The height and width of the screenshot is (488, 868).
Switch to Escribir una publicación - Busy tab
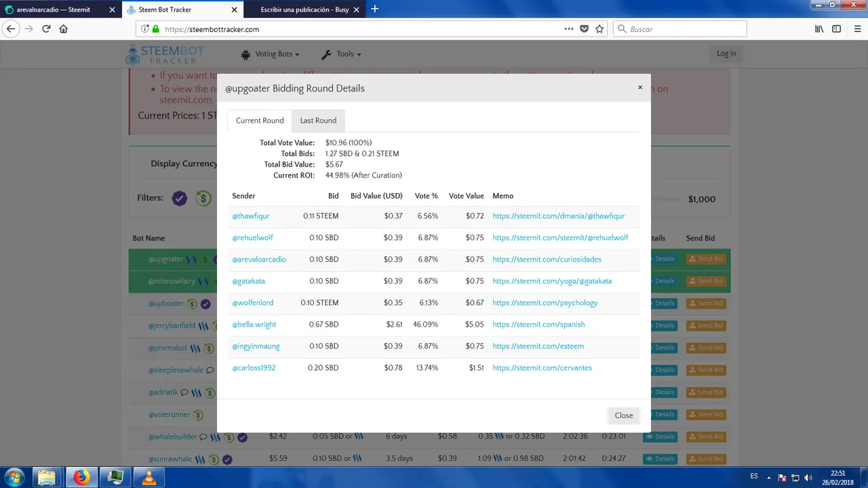[304, 9]
